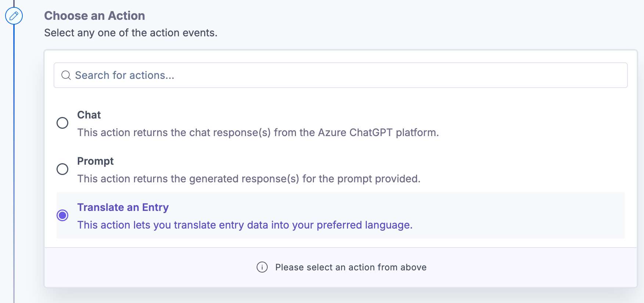The width and height of the screenshot is (644, 303).
Task: Click the Choose an Action heading
Action: point(95,16)
